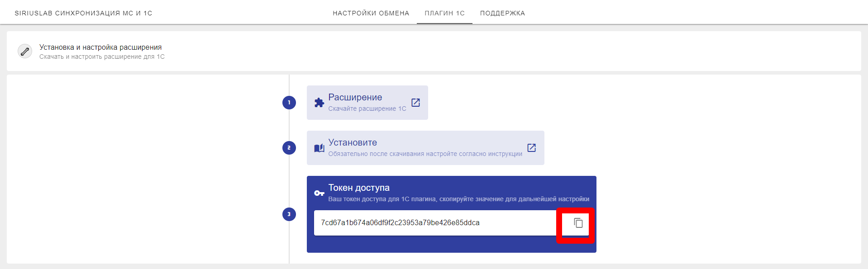Click text Обязательно после скачивания настройте согласно инструкции
The width and height of the screenshot is (868, 269).
pyautogui.click(x=425, y=154)
